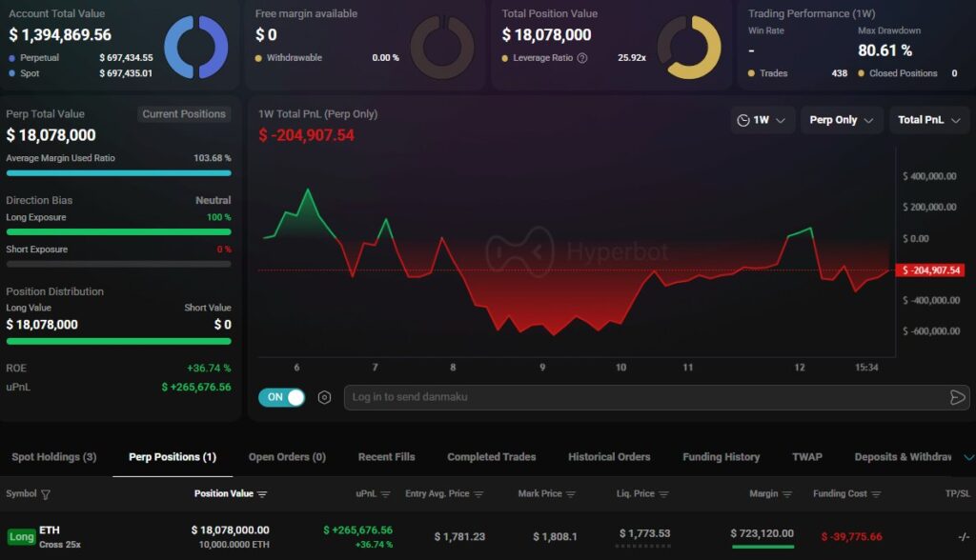Viewport: 976px width, 560px height.
Task: Open the 1W timeframe dropdown
Action: pyautogui.click(x=762, y=120)
